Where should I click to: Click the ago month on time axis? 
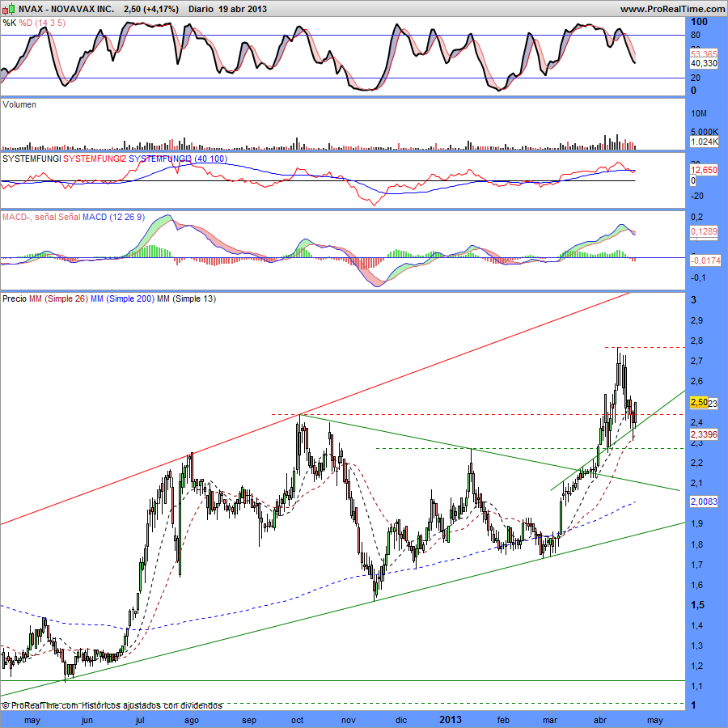coord(191,720)
